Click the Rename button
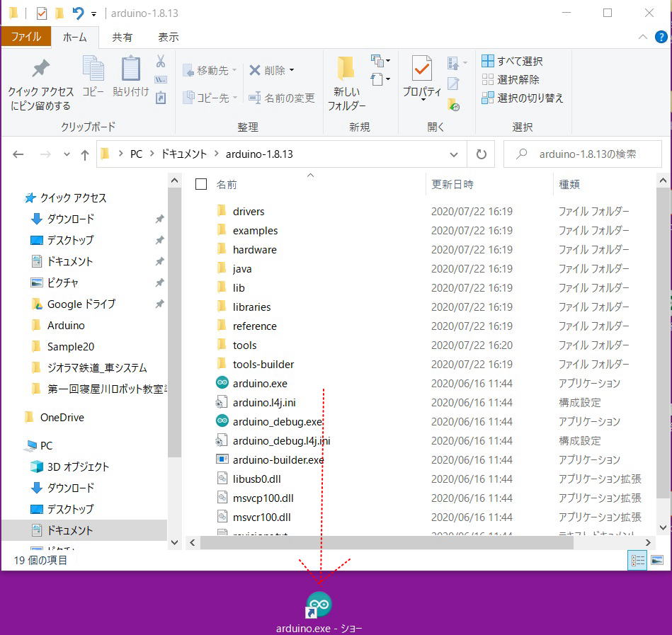672x635 pixels. pyautogui.click(x=282, y=98)
